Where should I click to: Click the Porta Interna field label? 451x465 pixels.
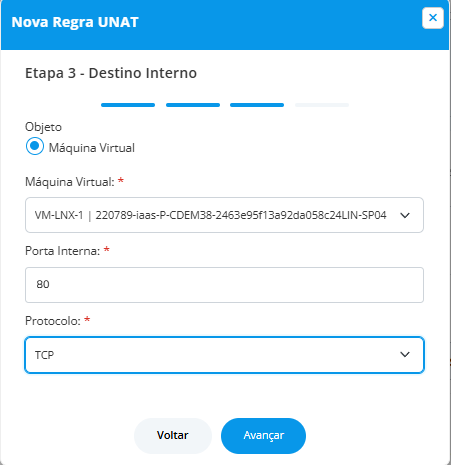(63, 251)
